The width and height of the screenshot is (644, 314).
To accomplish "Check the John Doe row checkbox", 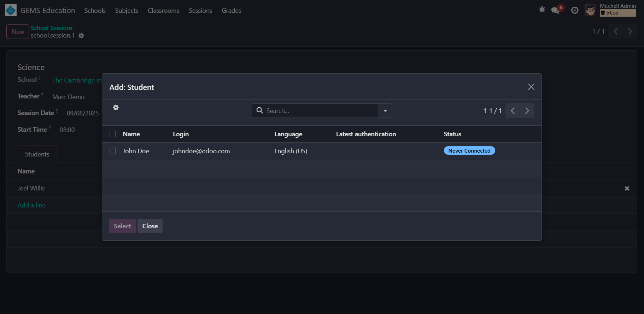I will click(x=113, y=151).
